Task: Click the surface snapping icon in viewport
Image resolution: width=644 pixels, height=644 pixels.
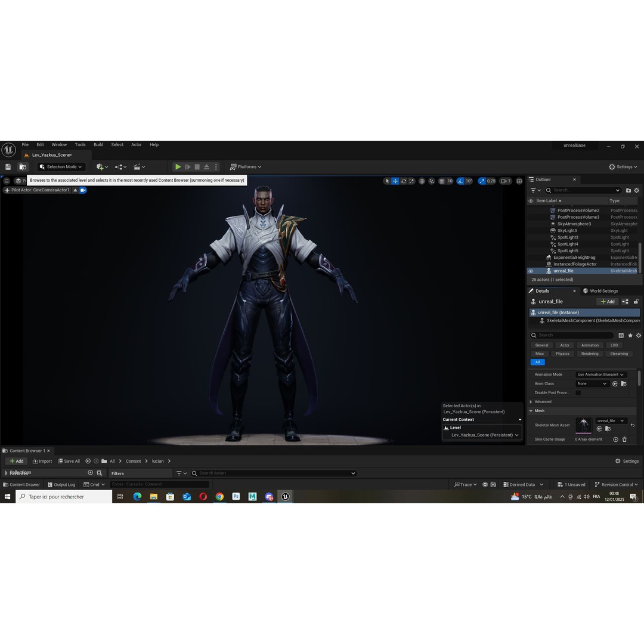Action: [432, 181]
